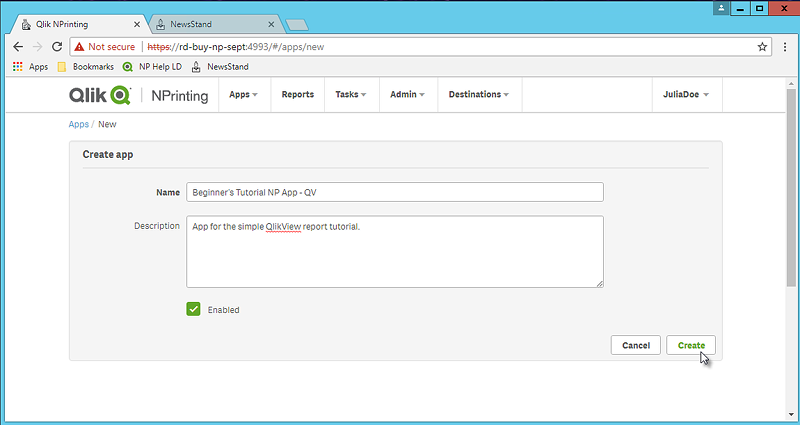Open the Bookmarks folder in bookmarks bar
The height and width of the screenshot is (425, 800).
pos(85,67)
